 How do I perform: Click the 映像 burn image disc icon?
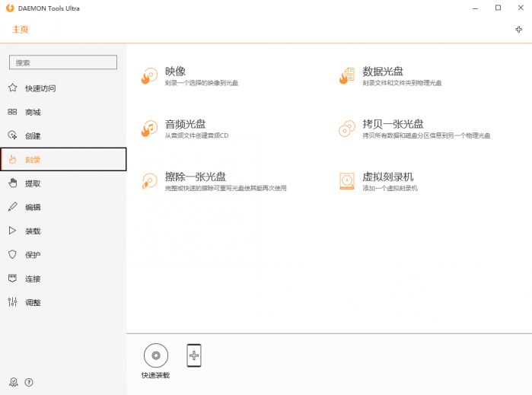(149, 75)
